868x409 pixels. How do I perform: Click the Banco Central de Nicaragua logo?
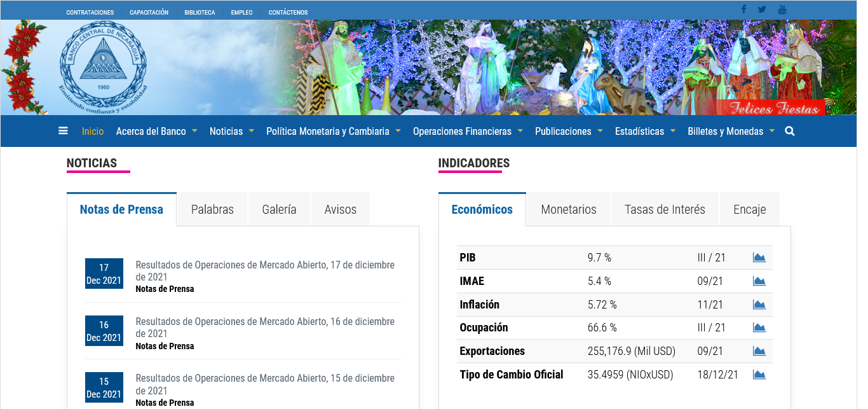[103, 68]
